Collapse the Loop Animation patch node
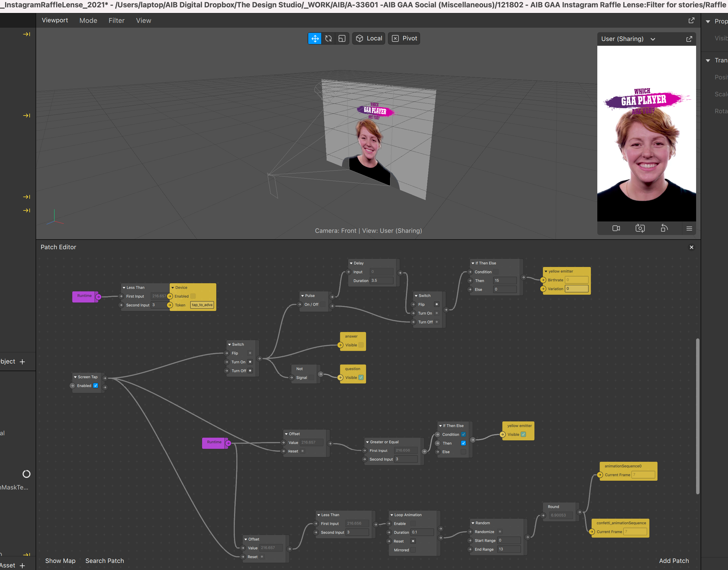This screenshot has width=728, height=570. (392, 515)
